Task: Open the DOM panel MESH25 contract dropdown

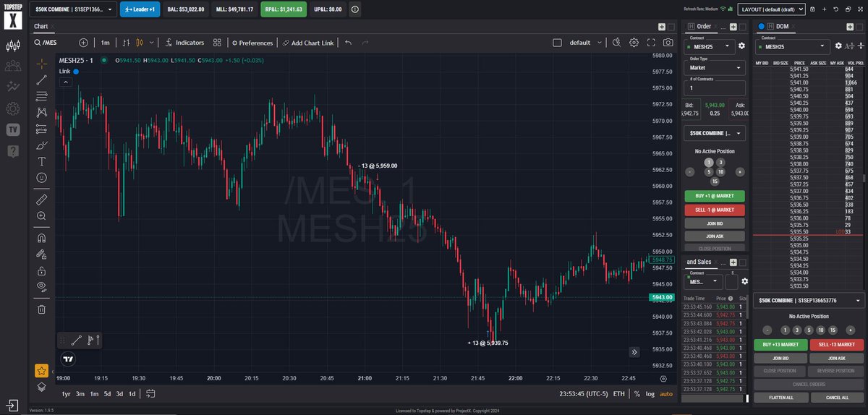Action: click(793, 46)
